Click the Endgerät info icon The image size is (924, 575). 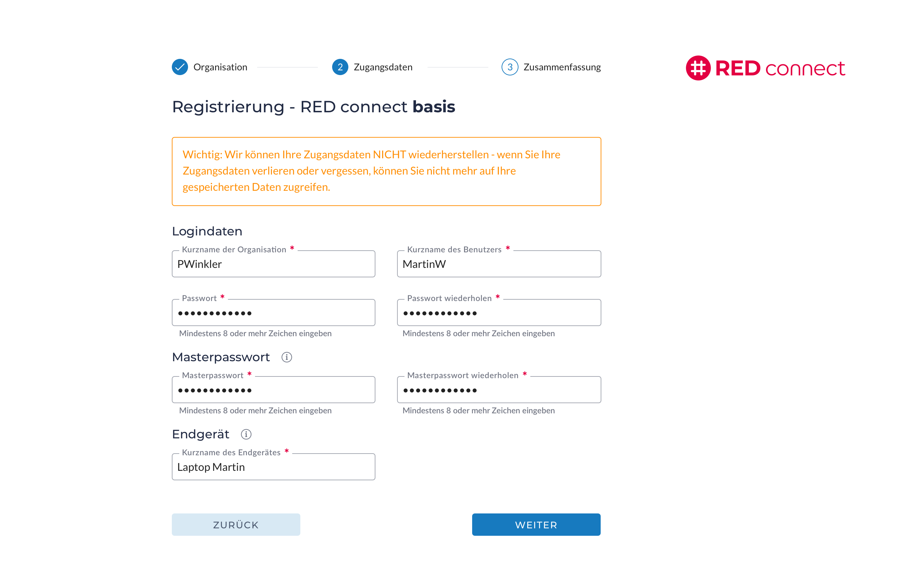click(246, 434)
